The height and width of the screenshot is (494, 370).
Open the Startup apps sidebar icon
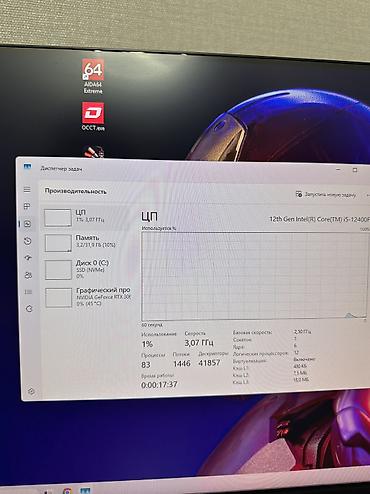point(28,258)
